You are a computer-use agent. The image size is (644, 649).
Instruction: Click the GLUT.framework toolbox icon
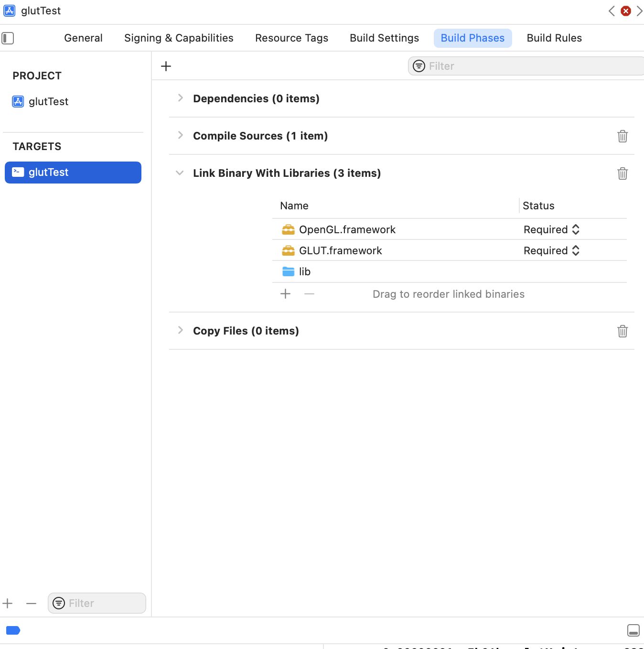click(x=288, y=250)
